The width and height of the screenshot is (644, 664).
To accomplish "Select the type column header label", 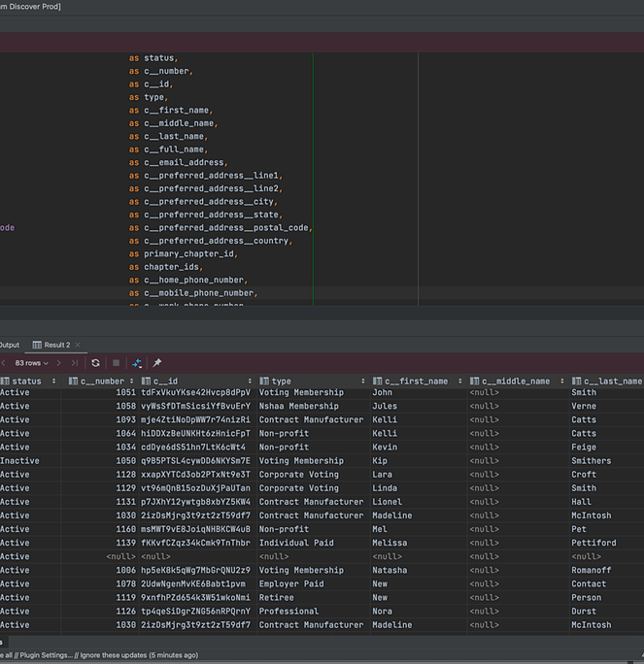I will pos(282,382).
